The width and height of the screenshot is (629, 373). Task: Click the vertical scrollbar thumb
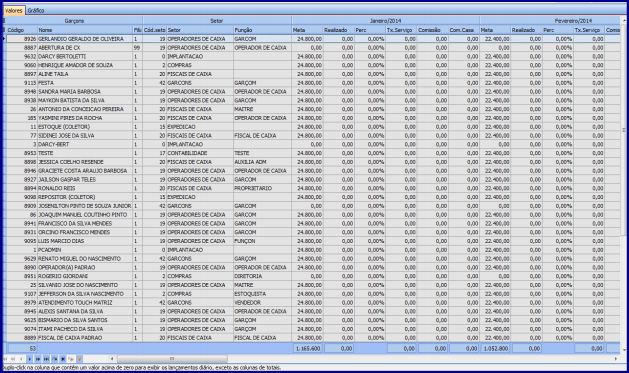point(624,130)
